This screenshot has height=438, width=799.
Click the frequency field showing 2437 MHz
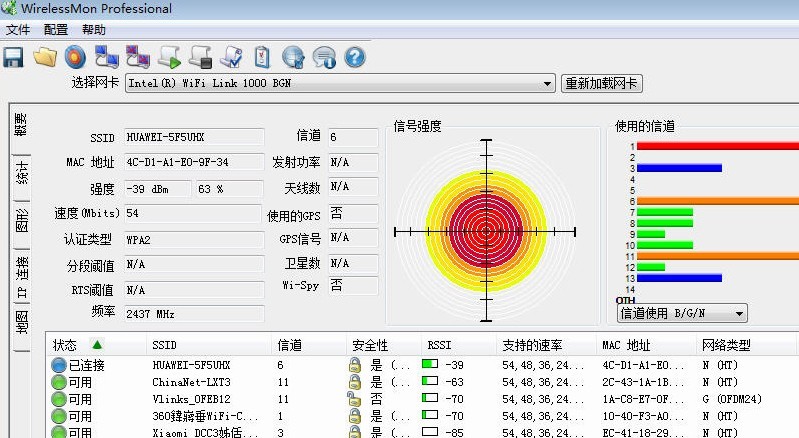tap(194, 314)
